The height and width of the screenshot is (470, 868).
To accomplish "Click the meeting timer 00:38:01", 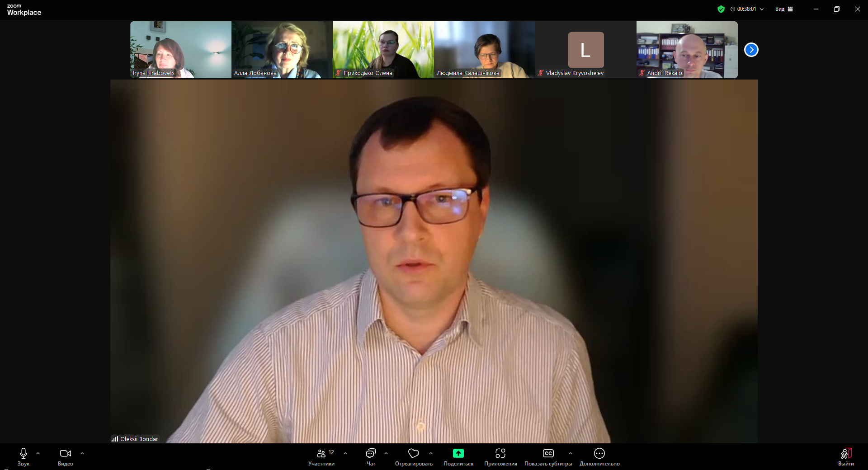I will coord(746,9).
